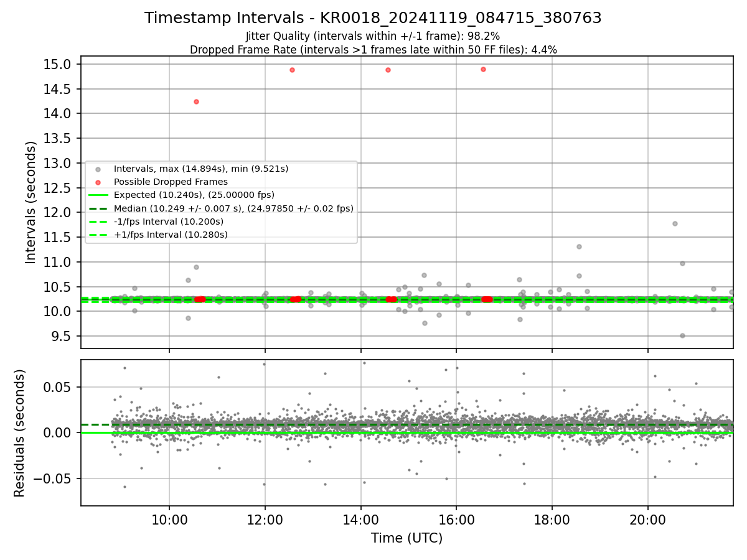Click the 'Intervals (seconds)' y-axis label

click(x=31, y=202)
